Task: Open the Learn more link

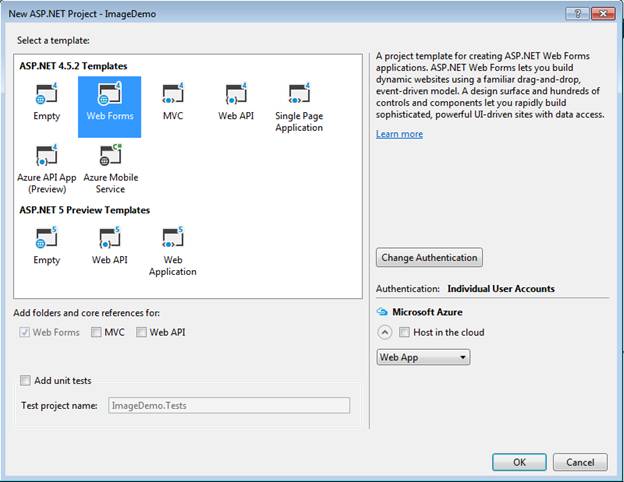Action: click(x=400, y=134)
